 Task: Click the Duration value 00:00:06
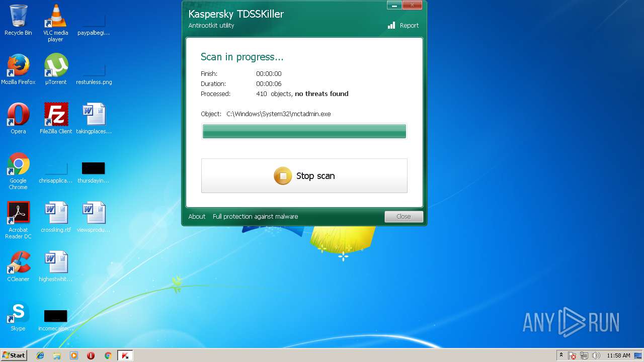click(x=269, y=84)
